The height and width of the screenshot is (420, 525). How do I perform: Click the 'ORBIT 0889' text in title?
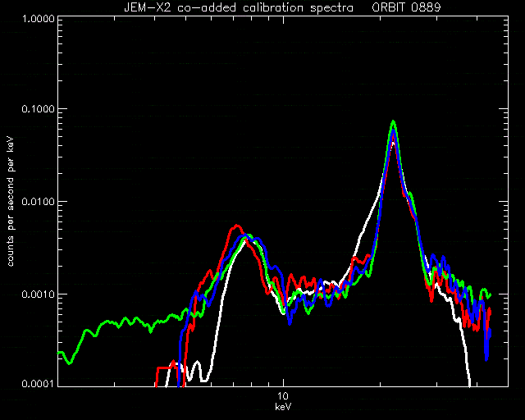[406, 7]
